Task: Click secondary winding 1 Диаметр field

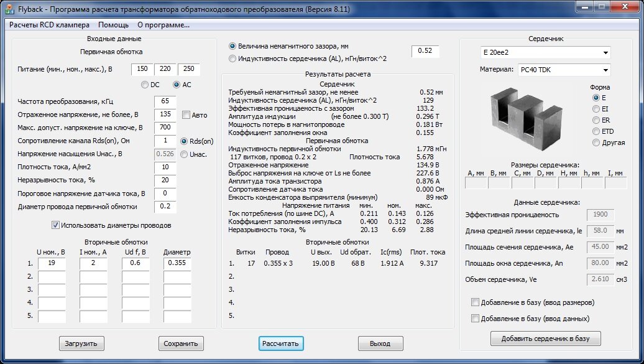Action: tap(177, 263)
